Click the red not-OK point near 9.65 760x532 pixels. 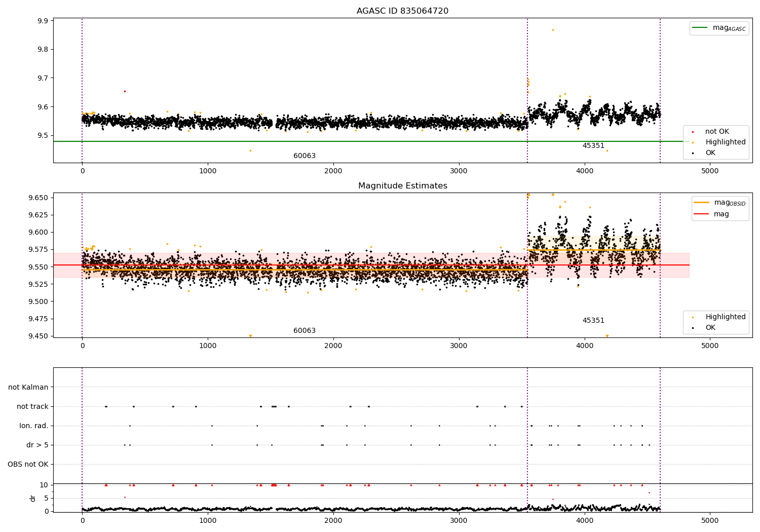click(125, 91)
